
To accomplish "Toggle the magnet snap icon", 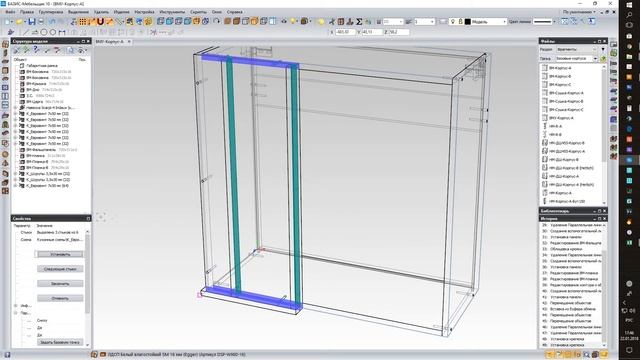I will [x=100, y=22].
